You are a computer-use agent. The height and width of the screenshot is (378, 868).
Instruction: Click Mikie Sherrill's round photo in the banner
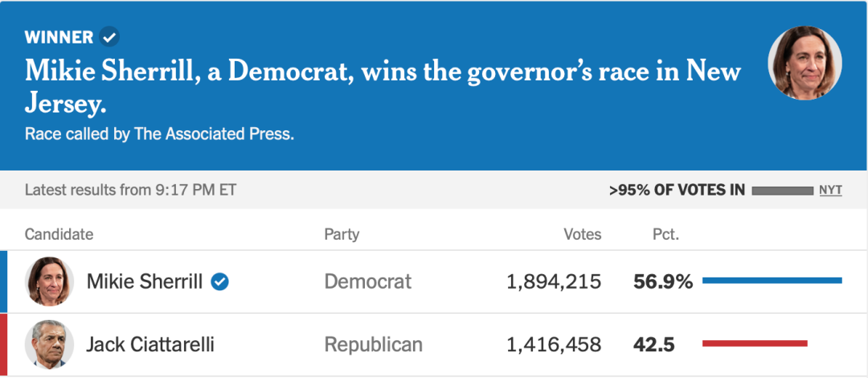point(805,63)
